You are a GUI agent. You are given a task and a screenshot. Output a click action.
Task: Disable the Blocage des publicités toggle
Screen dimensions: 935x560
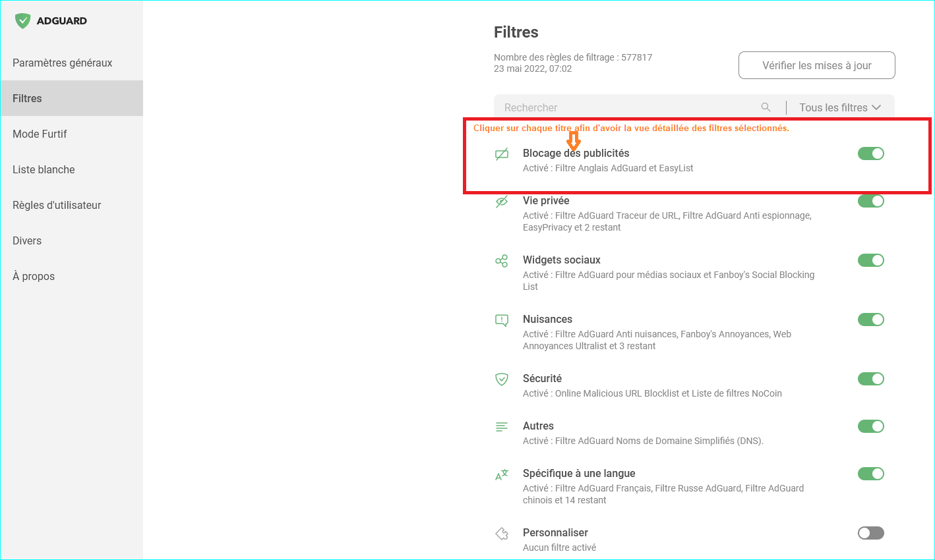(870, 154)
